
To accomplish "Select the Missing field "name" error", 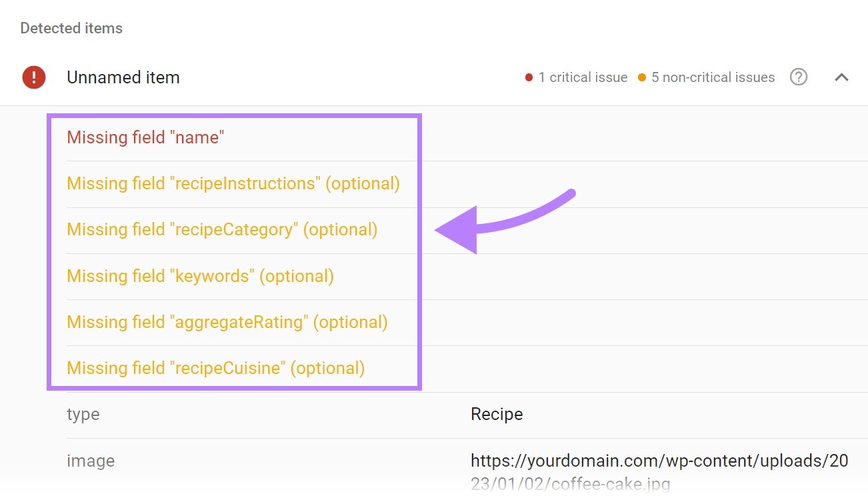I will pyautogui.click(x=145, y=137).
